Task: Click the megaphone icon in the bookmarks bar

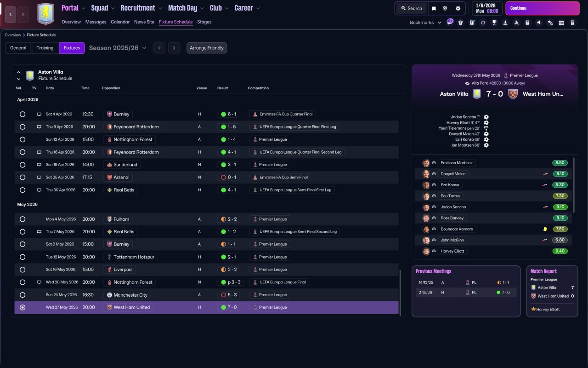Action: coord(539,23)
